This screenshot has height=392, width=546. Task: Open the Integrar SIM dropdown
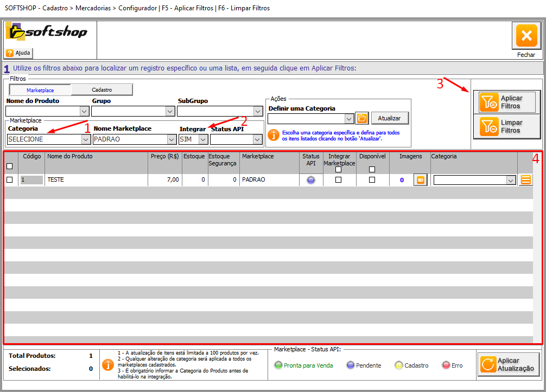pyautogui.click(x=203, y=139)
